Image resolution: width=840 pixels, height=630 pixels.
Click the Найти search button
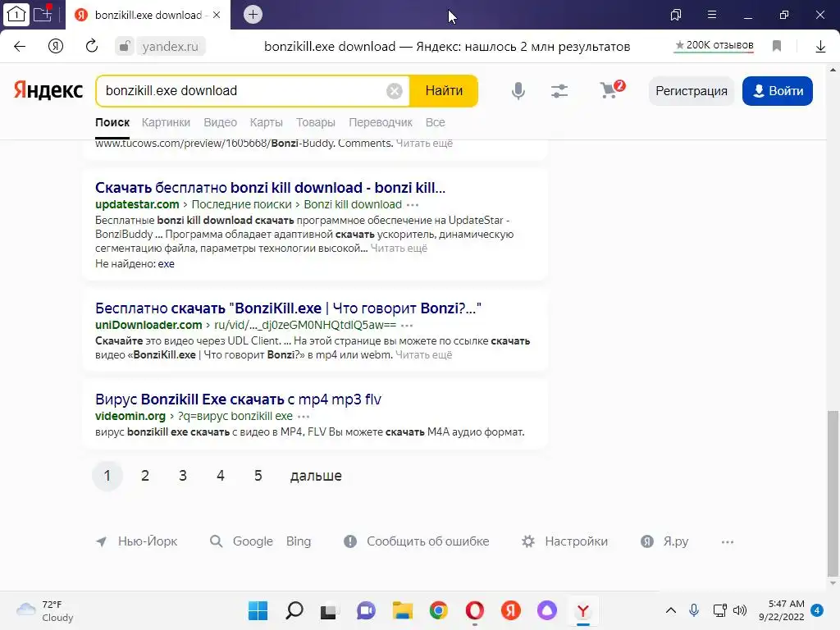tap(444, 90)
